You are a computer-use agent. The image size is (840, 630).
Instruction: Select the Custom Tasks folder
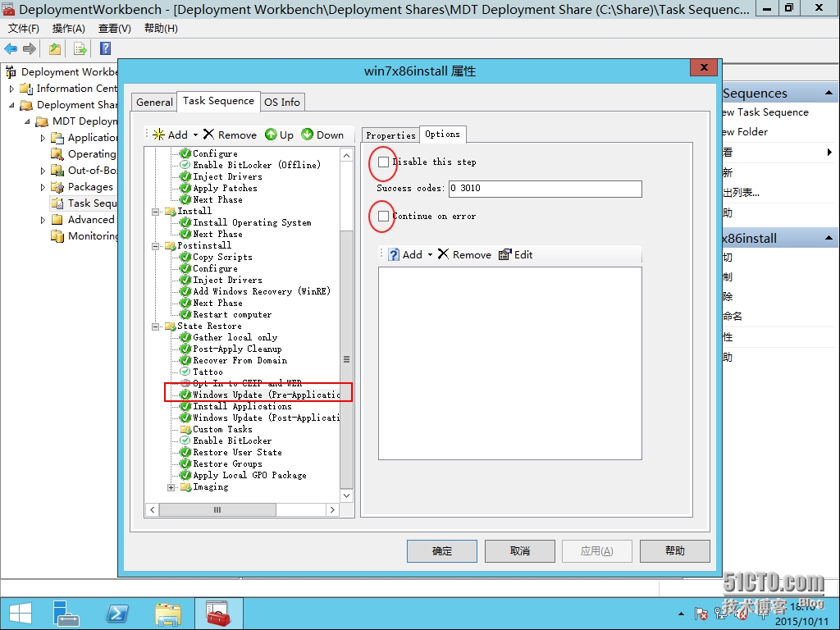pos(221,429)
